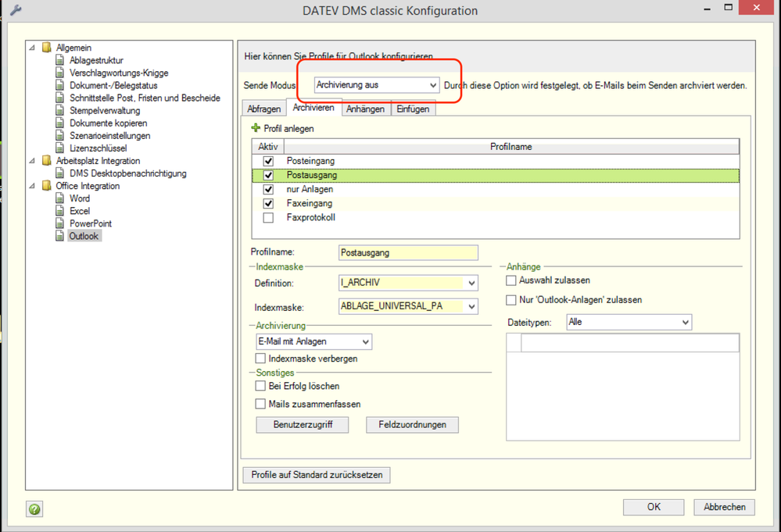781x532 pixels.
Task: Click the Office Integration folder icon
Action: (47, 186)
